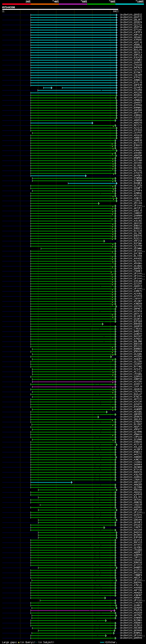Click the UniRef100_A6XGW1 label
The width and height of the screenshot is (146, 644).
pyautogui.click(x=131, y=412)
